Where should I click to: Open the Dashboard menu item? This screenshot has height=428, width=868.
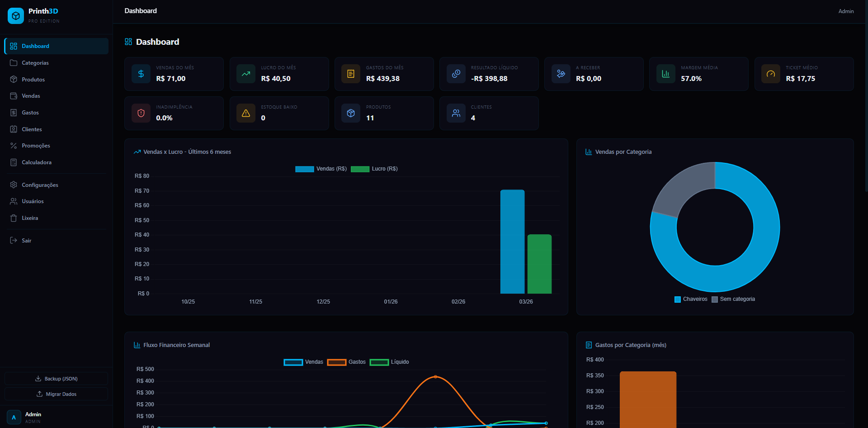pos(57,46)
